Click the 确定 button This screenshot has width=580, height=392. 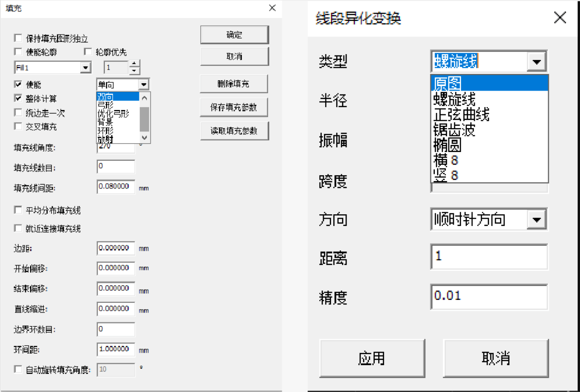pos(234,35)
